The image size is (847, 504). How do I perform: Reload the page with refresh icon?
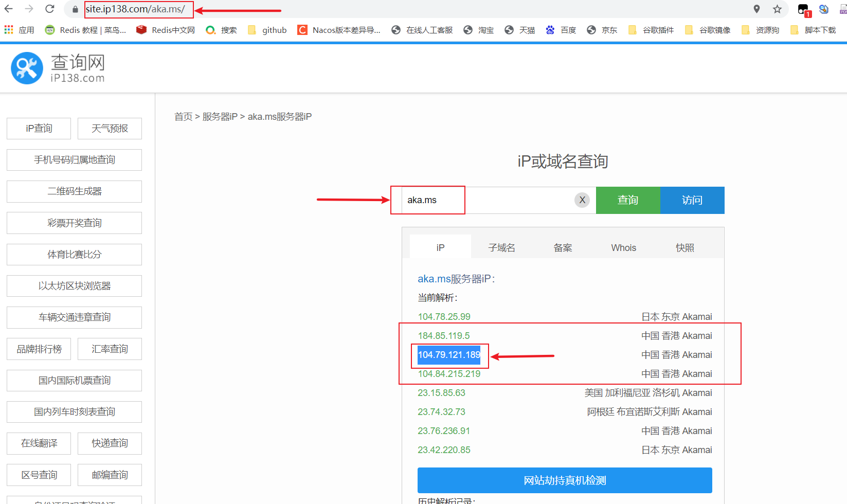[50, 9]
